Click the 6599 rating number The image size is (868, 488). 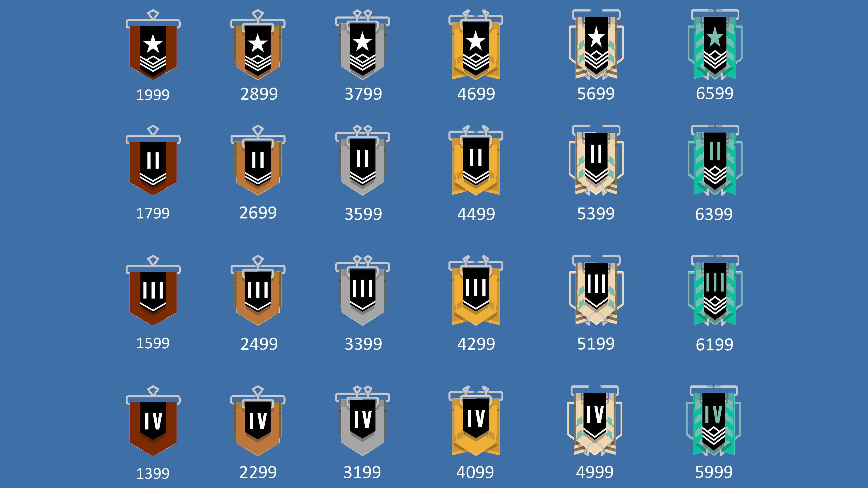click(x=715, y=93)
